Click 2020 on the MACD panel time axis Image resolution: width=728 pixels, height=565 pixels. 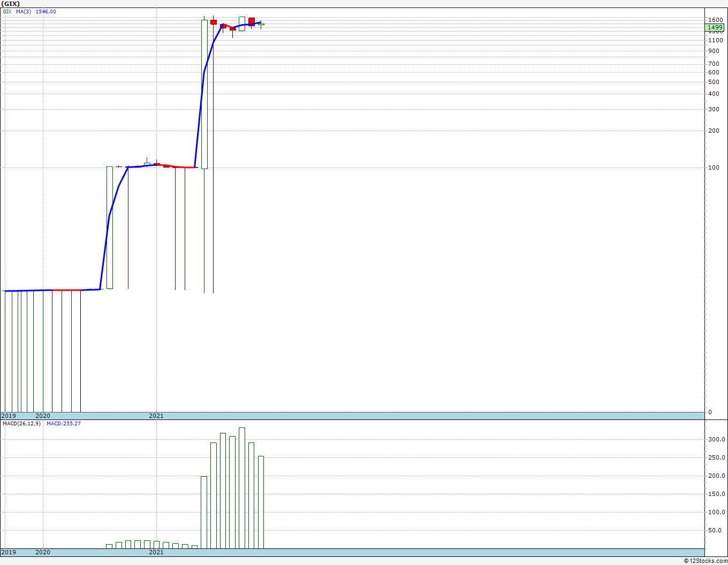[x=43, y=552]
